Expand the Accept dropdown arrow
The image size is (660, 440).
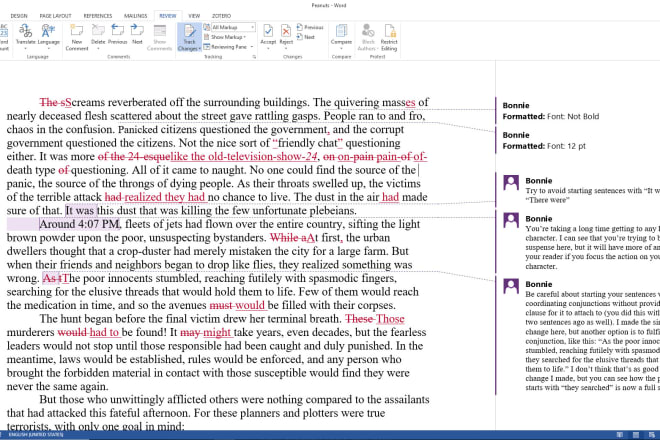point(268,48)
